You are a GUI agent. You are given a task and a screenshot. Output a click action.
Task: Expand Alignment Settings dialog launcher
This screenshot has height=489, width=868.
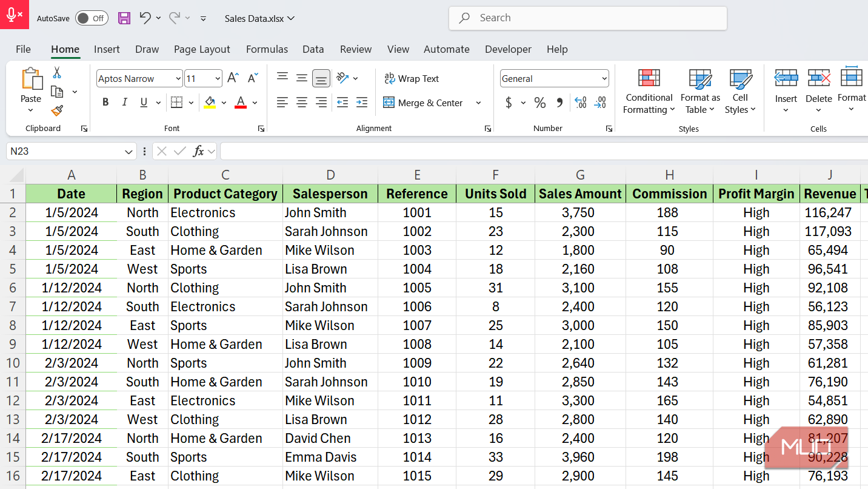(487, 129)
